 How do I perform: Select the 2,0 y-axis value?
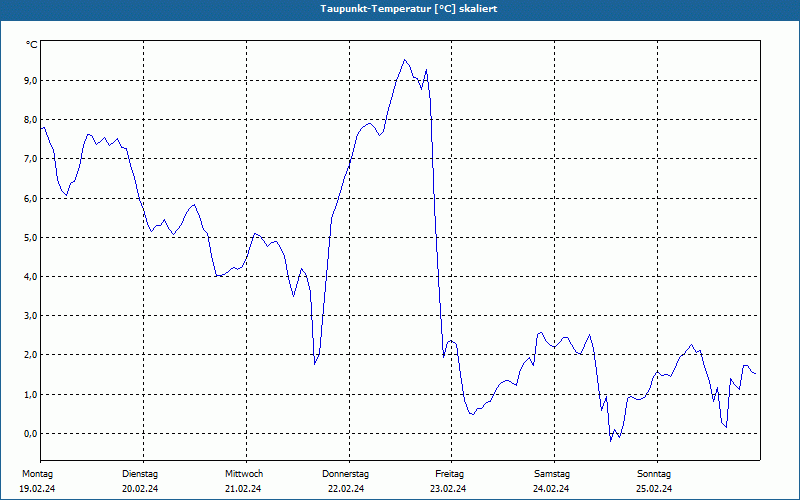click(30, 355)
